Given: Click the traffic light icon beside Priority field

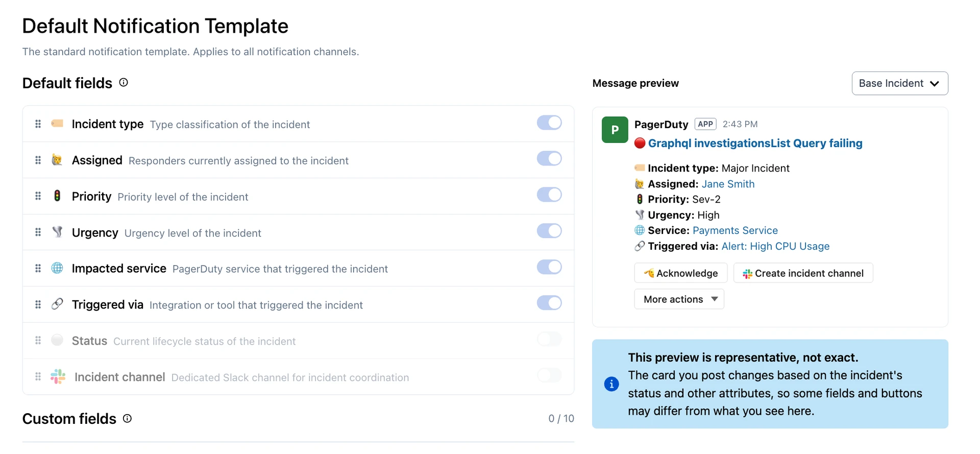Looking at the screenshot, I should (x=57, y=196).
